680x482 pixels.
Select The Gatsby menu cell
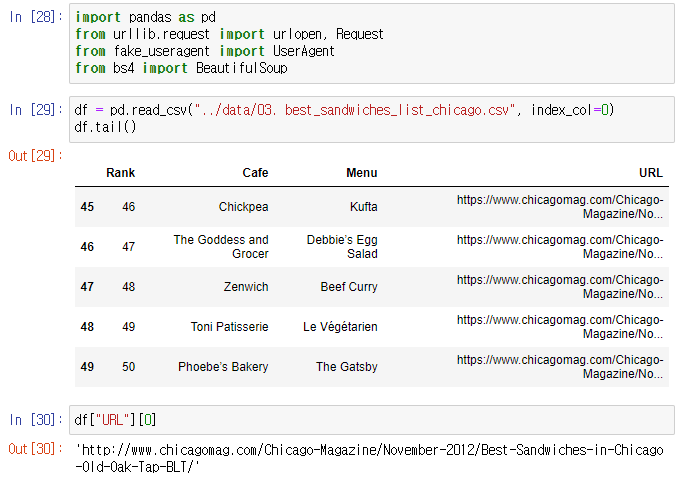pyautogui.click(x=347, y=367)
